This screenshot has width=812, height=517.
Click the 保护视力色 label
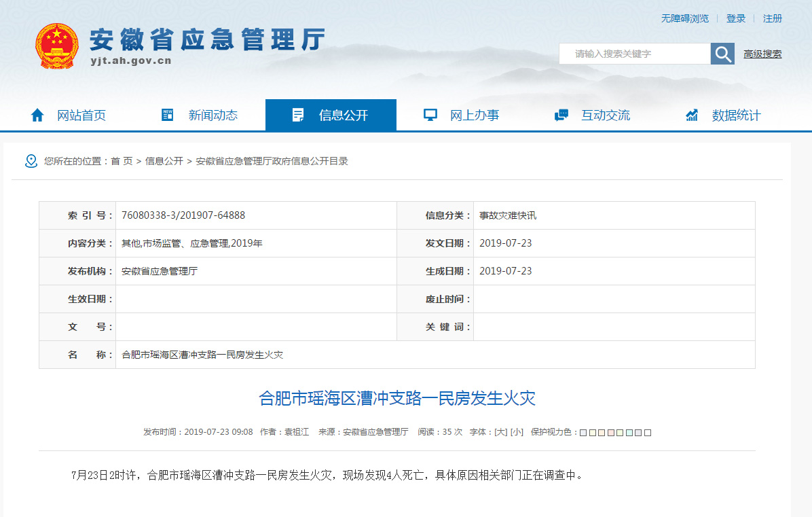click(553, 432)
